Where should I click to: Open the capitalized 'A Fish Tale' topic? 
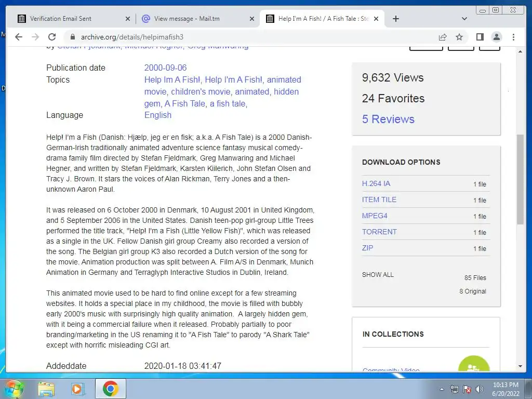(x=185, y=103)
